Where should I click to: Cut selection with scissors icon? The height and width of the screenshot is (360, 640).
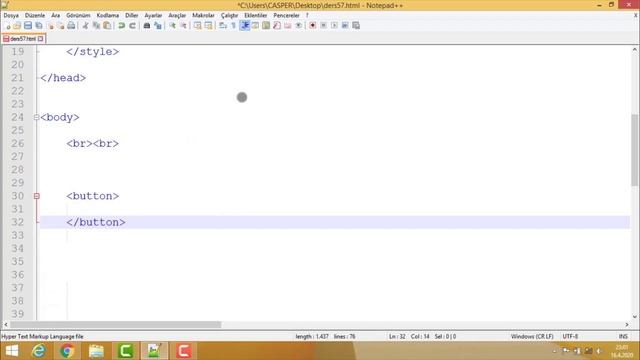(x=85, y=26)
